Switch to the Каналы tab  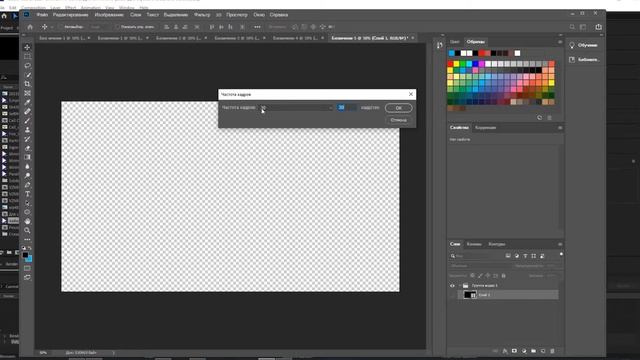coord(474,244)
